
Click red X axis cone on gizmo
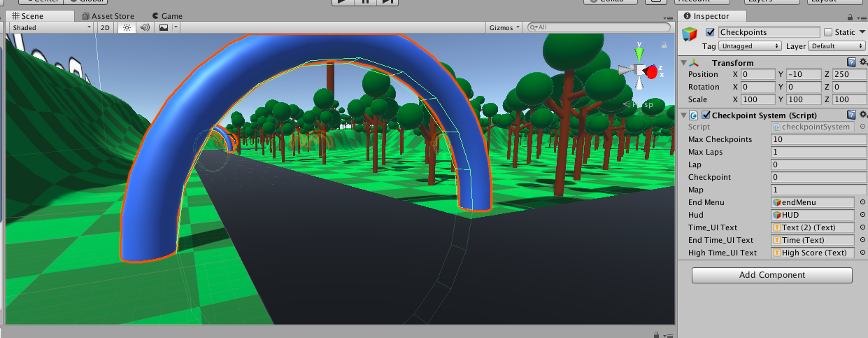pos(653,71)
